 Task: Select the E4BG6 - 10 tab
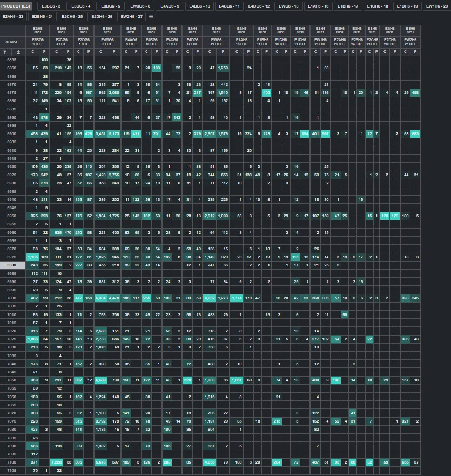coord(199,6)
